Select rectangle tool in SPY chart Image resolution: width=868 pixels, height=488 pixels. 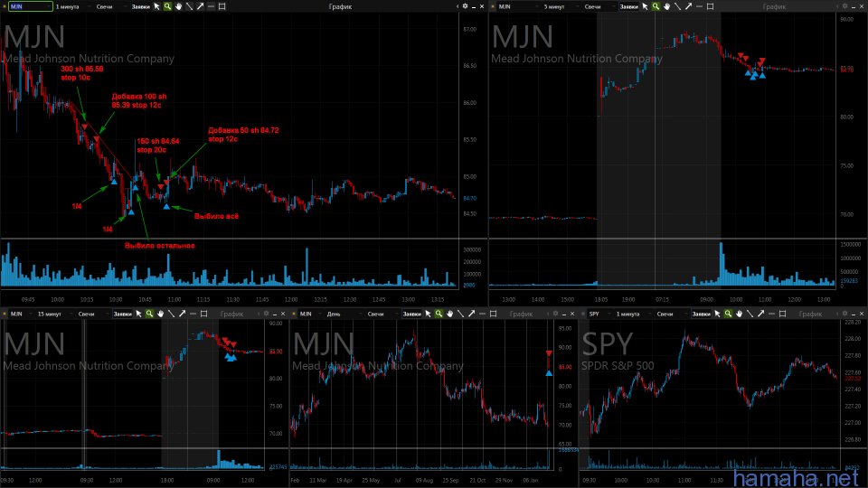783,314
